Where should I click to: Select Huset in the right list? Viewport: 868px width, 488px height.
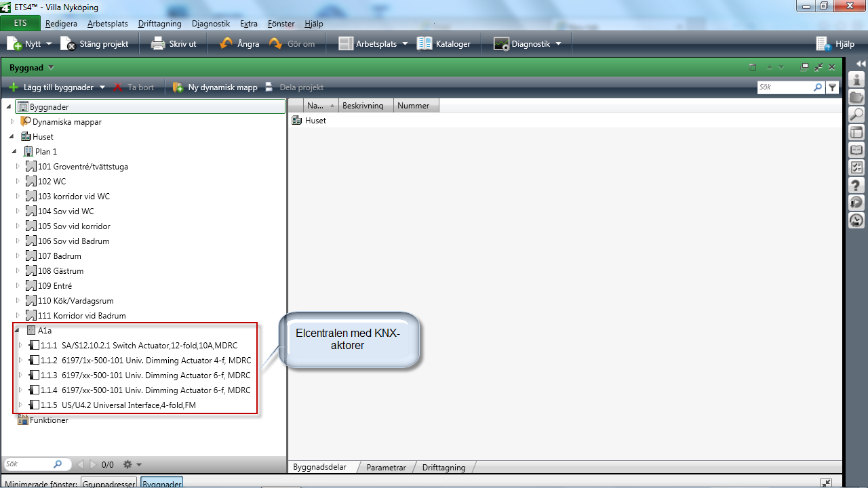tap(315, 121)
